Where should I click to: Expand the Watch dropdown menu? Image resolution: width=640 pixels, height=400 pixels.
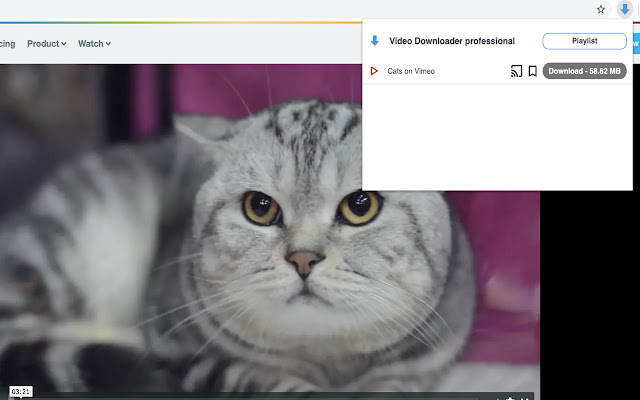coord(94,44)
